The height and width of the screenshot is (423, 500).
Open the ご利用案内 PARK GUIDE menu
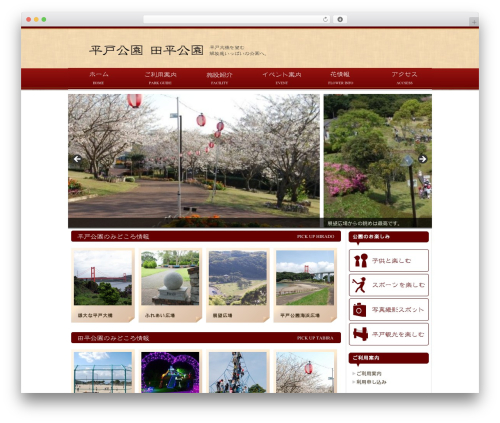pyautogui.click(x=160, y=78)
